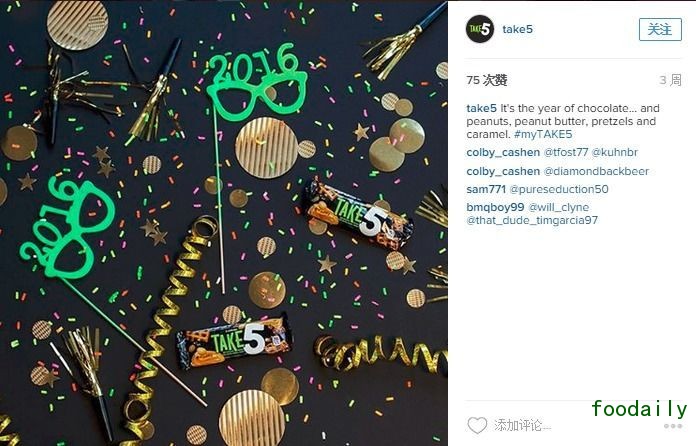Open the sam771 commenter profile
This screenshot has height=446, width=696.
tap(486, 189)
